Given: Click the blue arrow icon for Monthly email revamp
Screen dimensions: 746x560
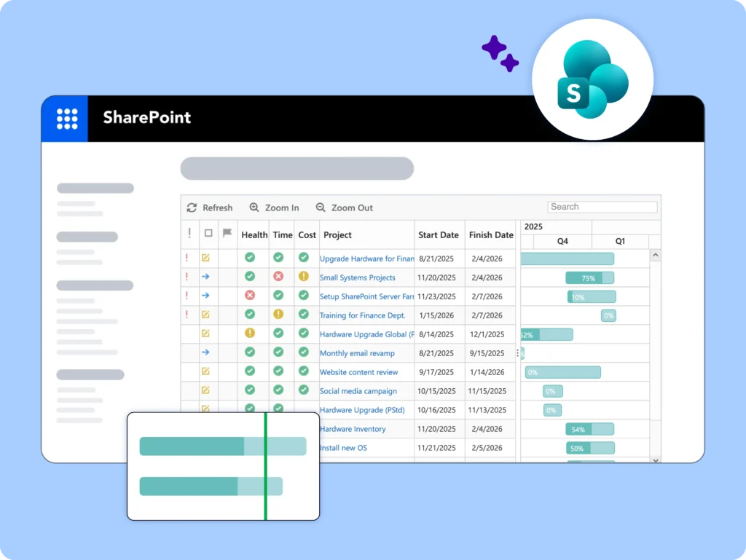Looking at the screenshot, I should tap(205, 352).
